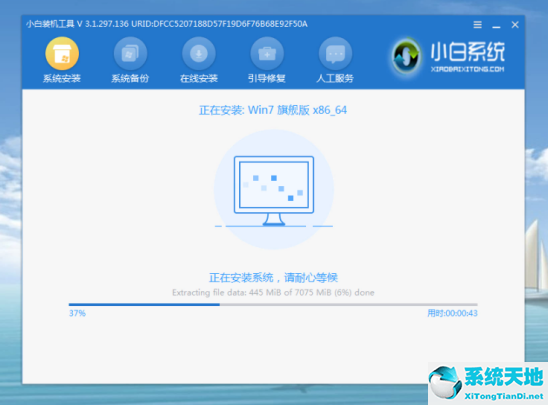The image size is (548, 405).
Task: Click the installation progress bar
Action: coord(273,305)
